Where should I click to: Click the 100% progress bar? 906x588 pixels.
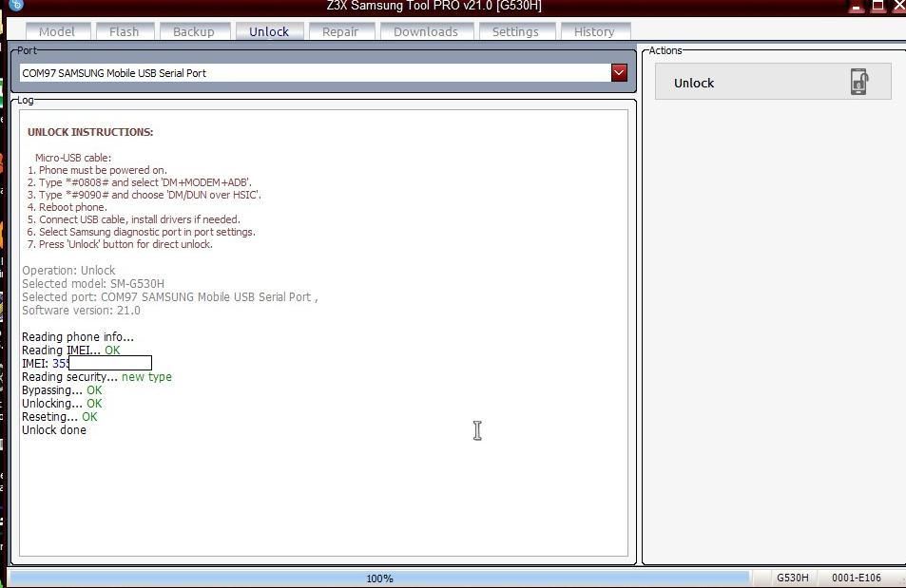[x=379, y=578]
